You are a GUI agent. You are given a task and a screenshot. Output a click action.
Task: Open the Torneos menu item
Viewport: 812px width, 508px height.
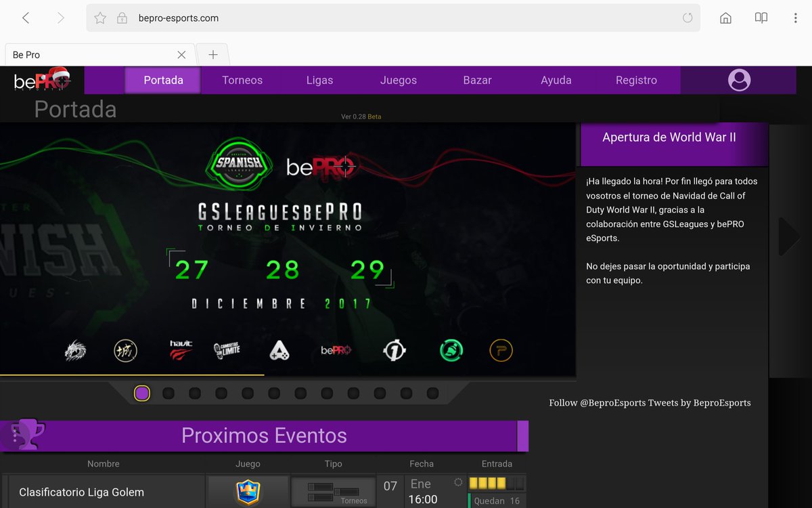pos(242,80)
